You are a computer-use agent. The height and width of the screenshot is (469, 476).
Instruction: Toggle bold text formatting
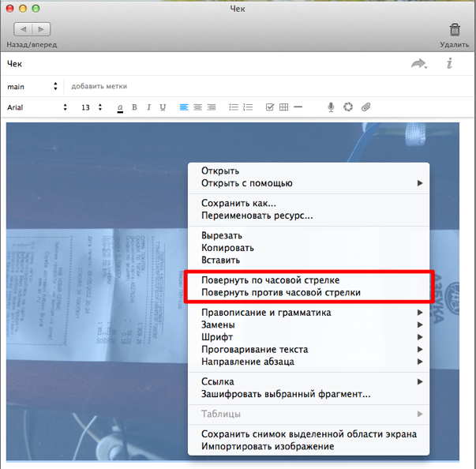(x=134, y=107)
